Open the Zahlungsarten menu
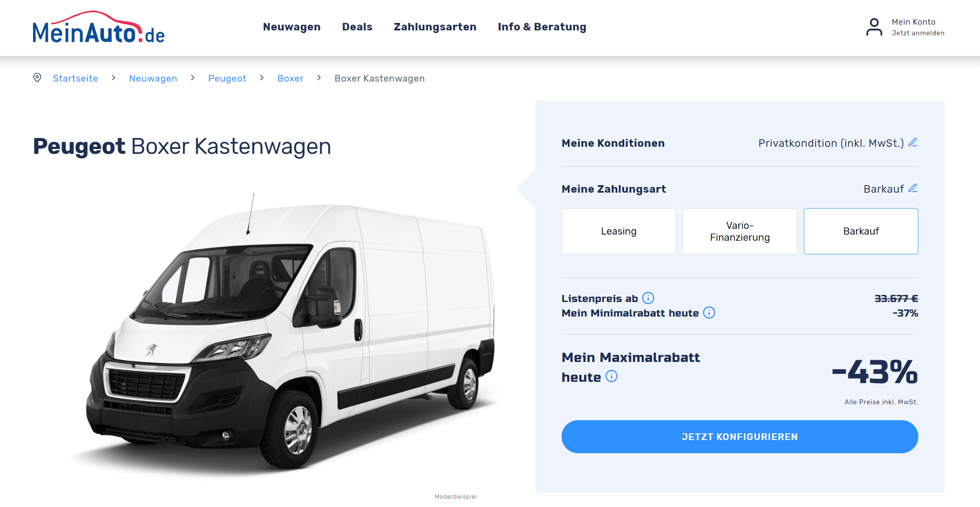980x507 pixels. [435, 27]
